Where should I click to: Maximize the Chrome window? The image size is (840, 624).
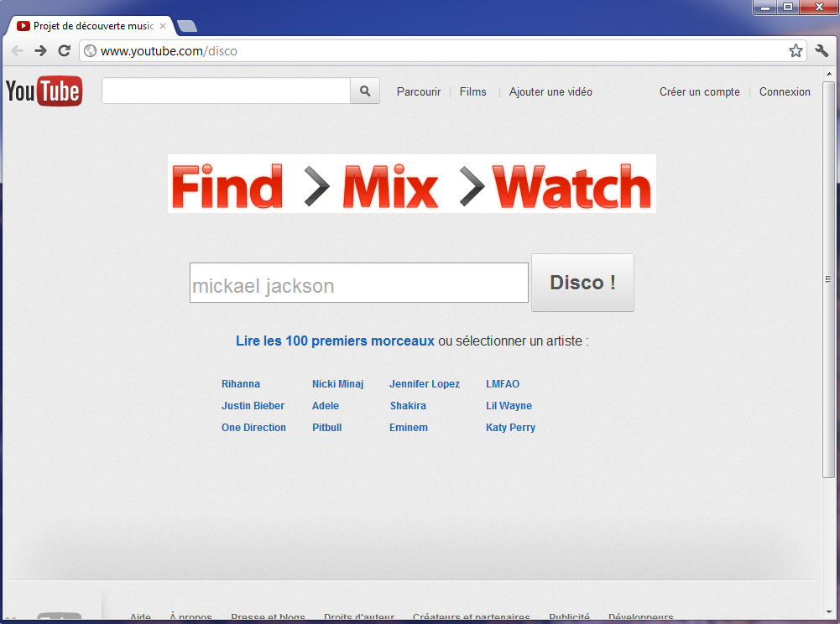(x=788, y=7)
